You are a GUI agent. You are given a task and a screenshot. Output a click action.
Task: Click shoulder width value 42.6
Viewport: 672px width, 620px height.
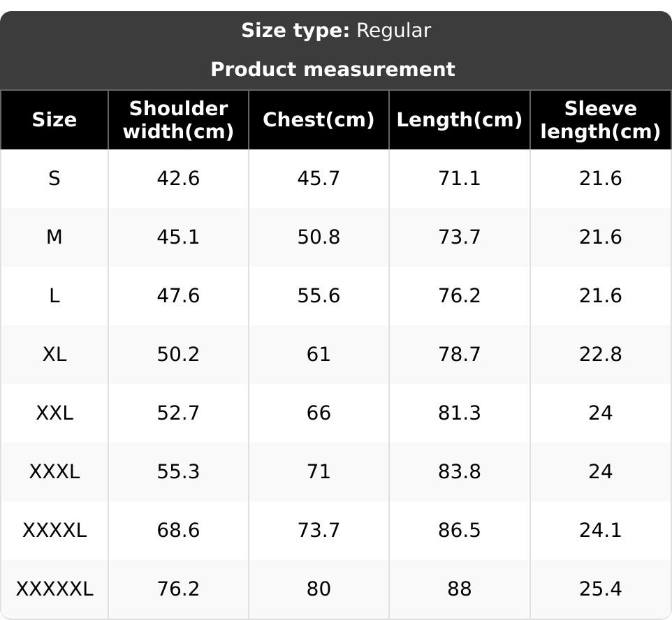[x=178, y=179]
